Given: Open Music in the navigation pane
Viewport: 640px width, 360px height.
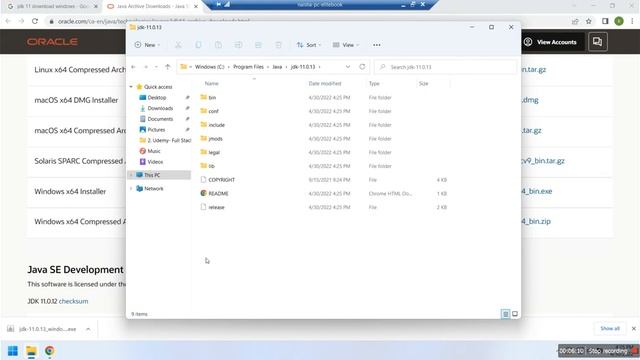Looking at the screenshot, I should pos(153,151).
